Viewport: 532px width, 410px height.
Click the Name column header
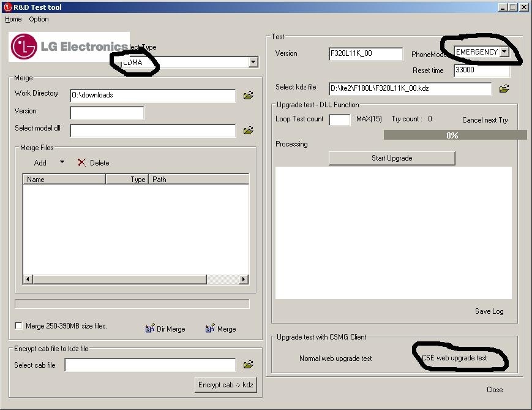click(64, 179)
